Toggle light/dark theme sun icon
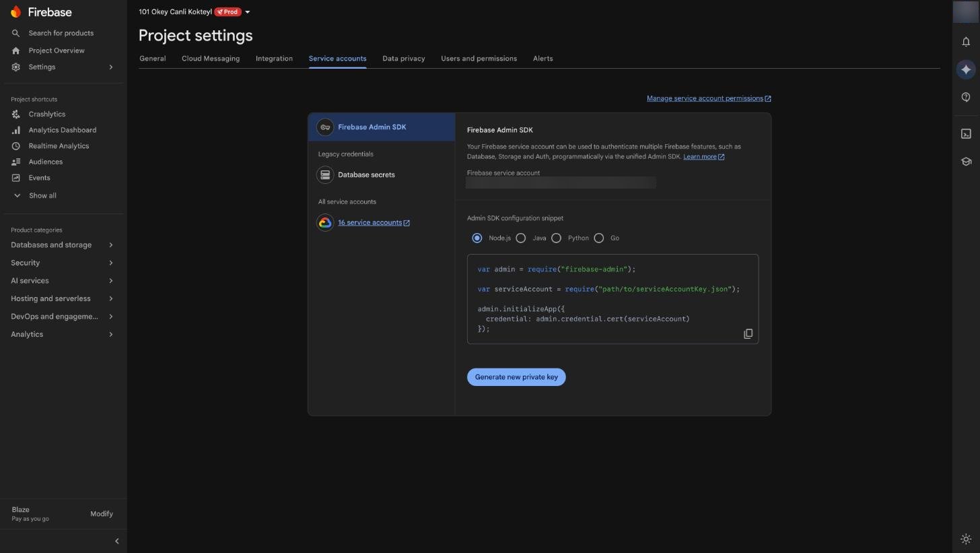The image size is (980, 553). 966,539
